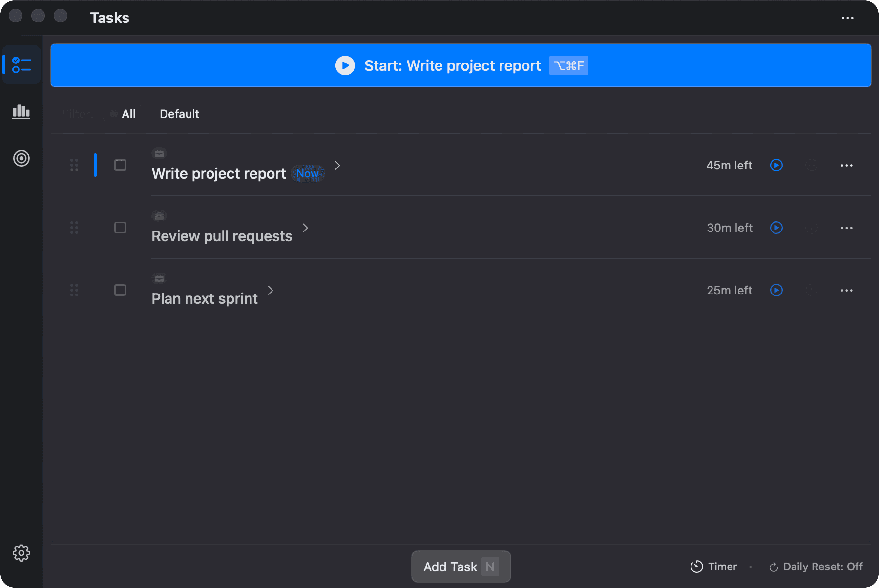Open more options for Review pull requests
The width and height of the screenshot is (879, 588).
pos(847,228)
